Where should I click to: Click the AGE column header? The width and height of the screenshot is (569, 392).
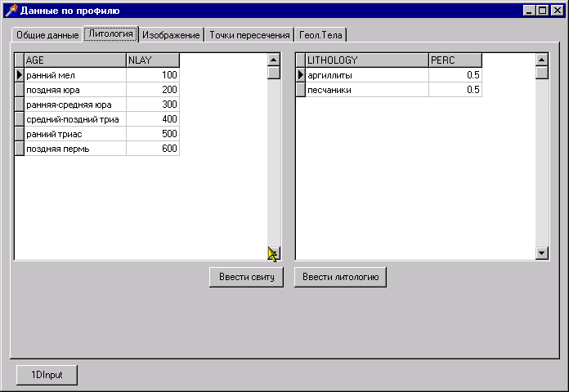74,60
